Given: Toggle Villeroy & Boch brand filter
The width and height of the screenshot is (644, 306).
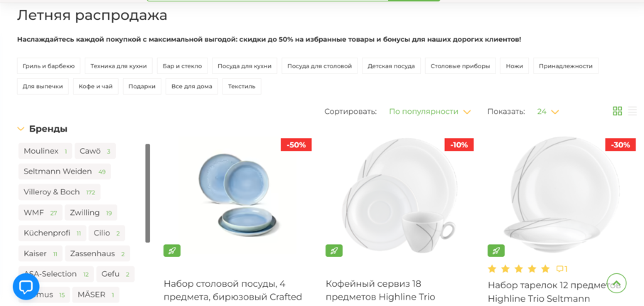Looking at the screenshot, I should (x=60, y=192).
